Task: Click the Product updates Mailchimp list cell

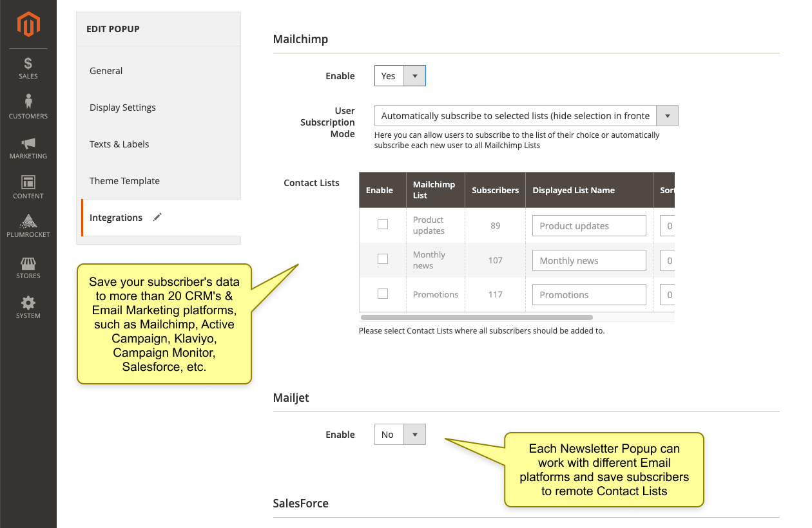Action: point(436,225)
